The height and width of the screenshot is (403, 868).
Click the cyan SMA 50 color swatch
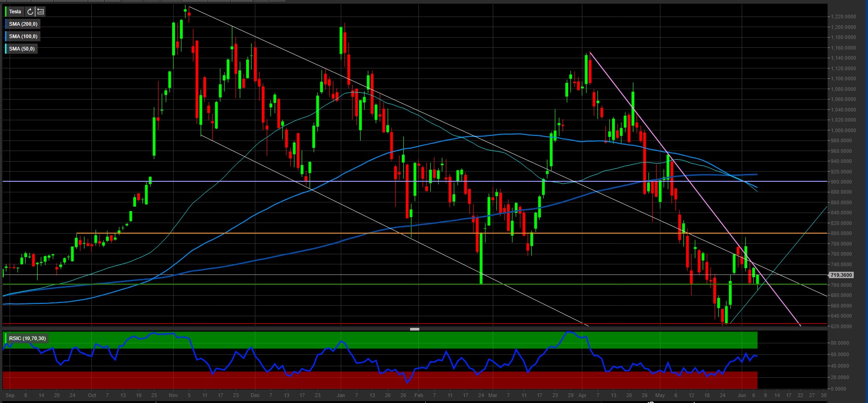coord(6,49)
